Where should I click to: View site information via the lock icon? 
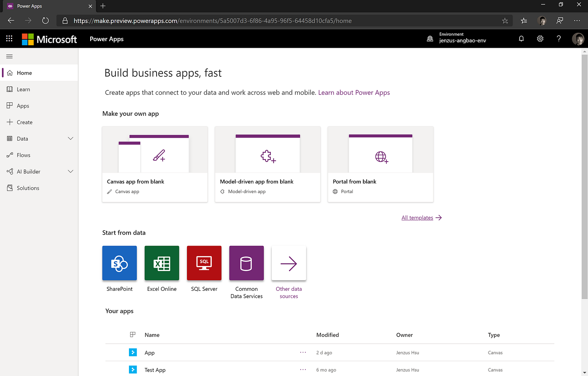65,21
